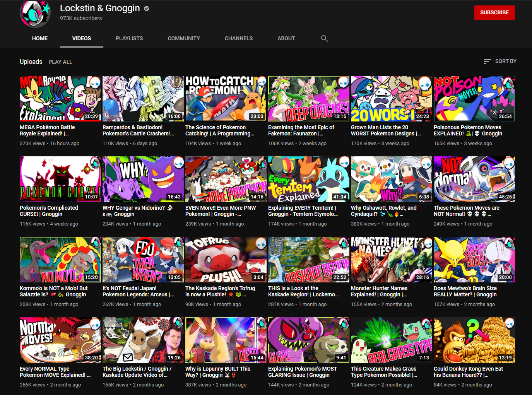This screenshot has height=395, width=532.
Task: Click the Sort By lines icon
Action: click(487, 62)
